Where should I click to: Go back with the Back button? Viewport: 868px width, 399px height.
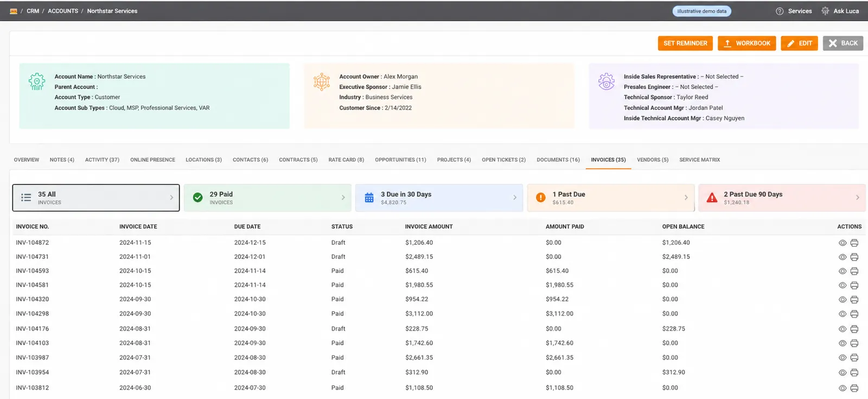(x=843, y=43)
